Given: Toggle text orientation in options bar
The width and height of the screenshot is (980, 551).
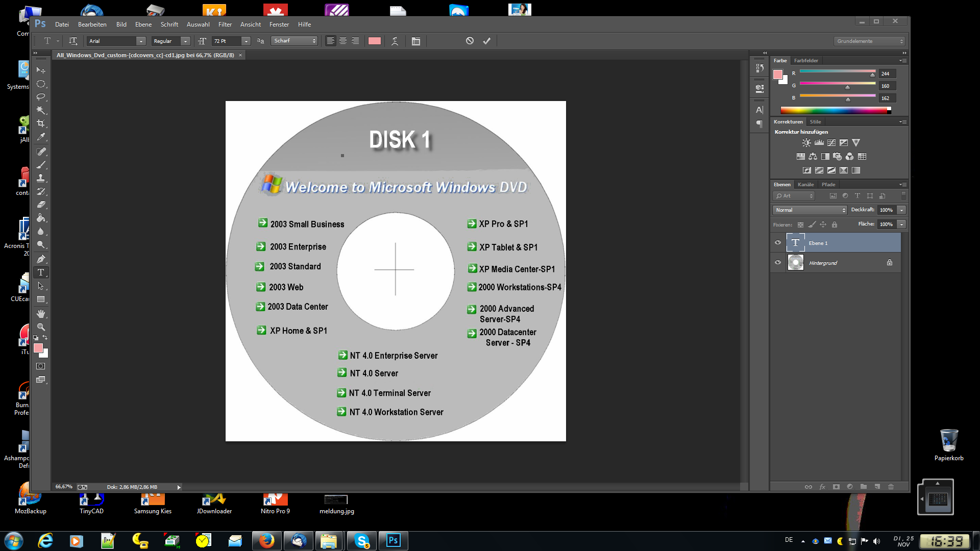Looking at the screenshot, I should tap(73, 41).
